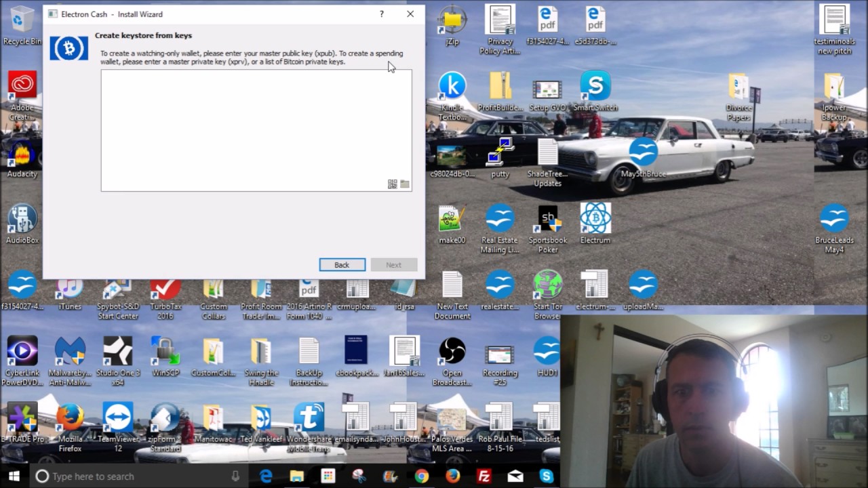This screenshot has height=488, width=868.
Task: Close the Electron Cash Install Wizard window
Action: [410, 14]
